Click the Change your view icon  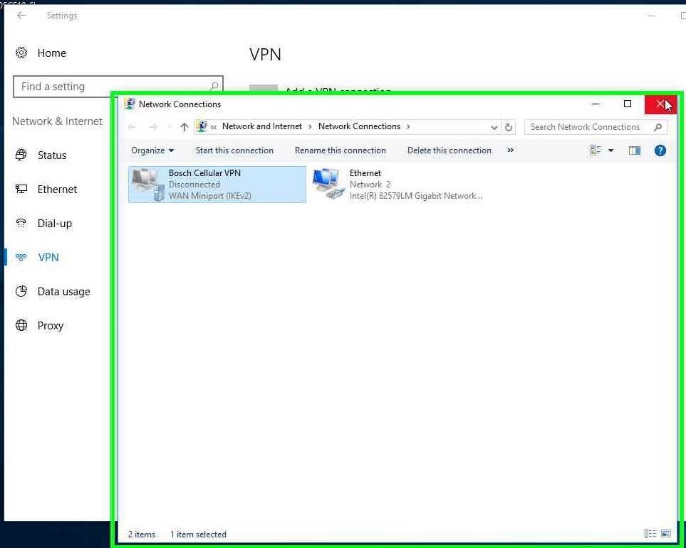click(595, 150)
